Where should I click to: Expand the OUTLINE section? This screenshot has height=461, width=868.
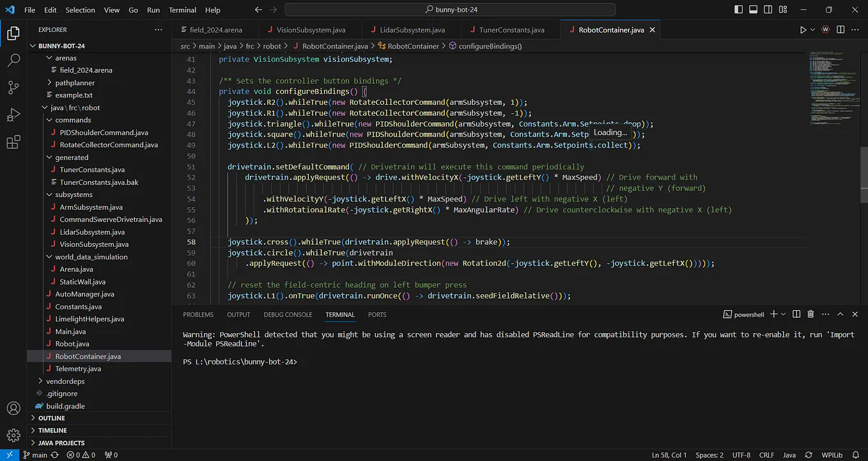point(52,418)
